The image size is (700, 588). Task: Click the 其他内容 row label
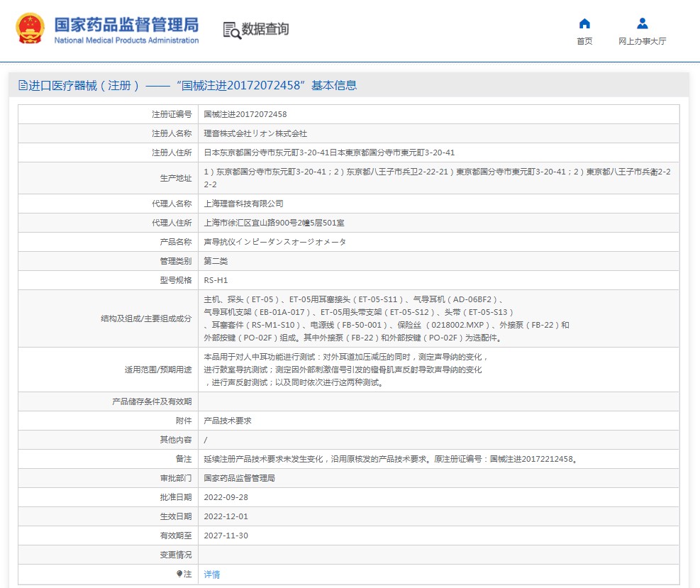click(175, 440)
